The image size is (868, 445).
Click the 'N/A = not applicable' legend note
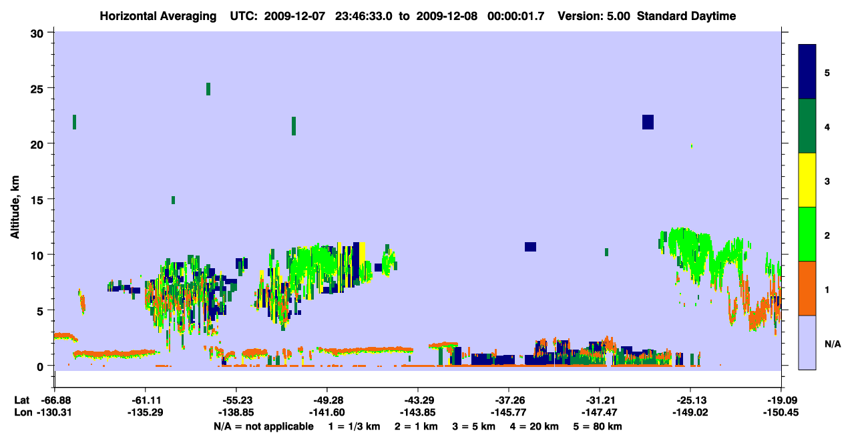tap(263, 426)
